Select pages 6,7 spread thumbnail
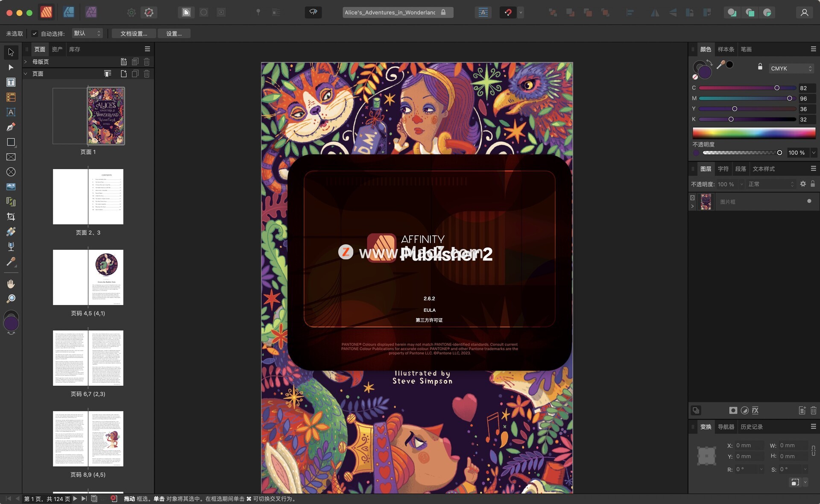820x504 pixels. pyautogui.click(x=88, y=358)
